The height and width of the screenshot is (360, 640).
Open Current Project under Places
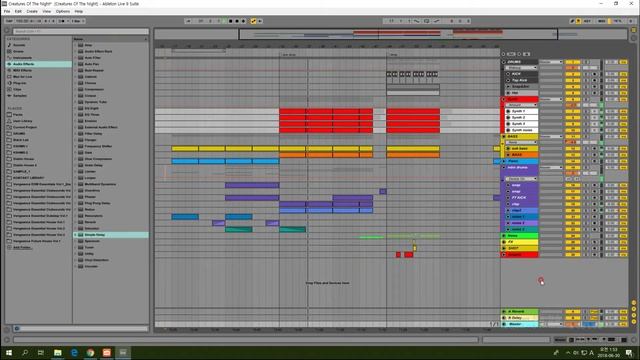tap(24, 127)
